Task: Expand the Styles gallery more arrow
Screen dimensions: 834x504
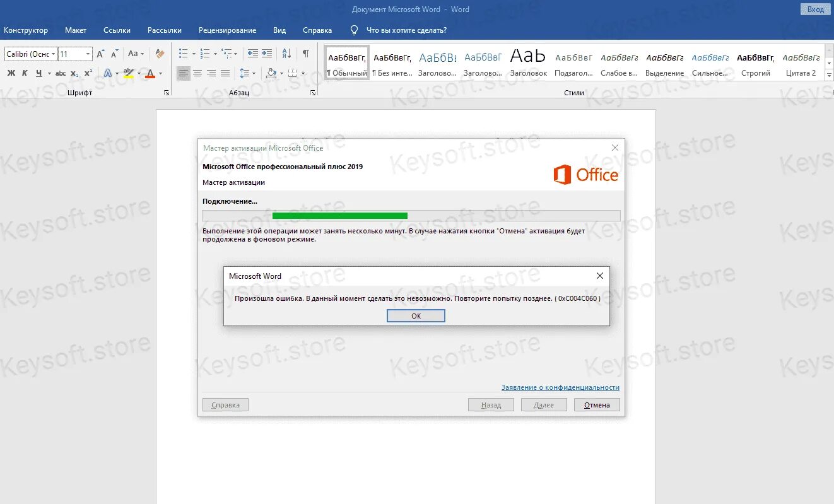Action: point(829,74)
